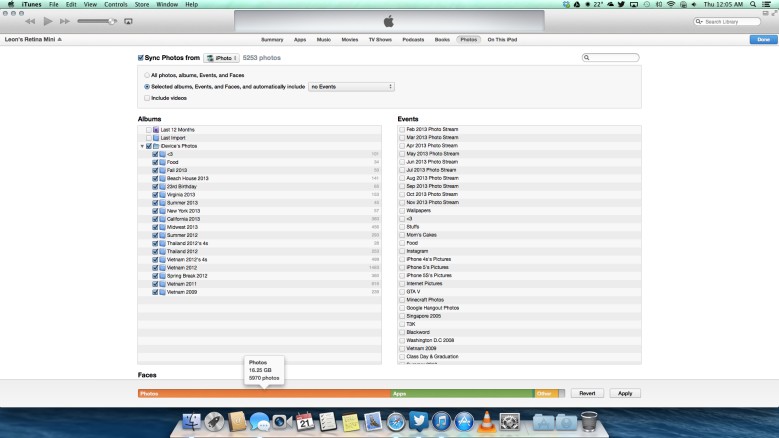Screen dimensions: 779x438
Task: Click the volume speaker menu bar icon
Action: pos(694,4)
